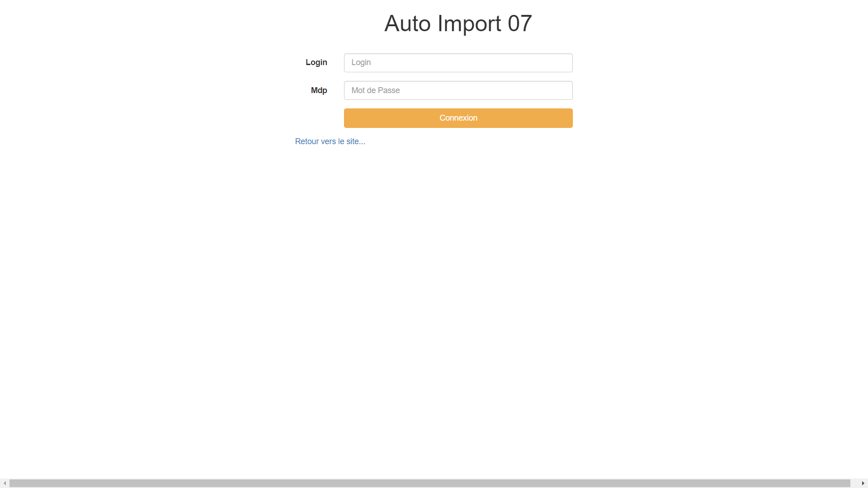Submit with the orange Connexion button
Screen dimensions: 868x488
(x=458, y=118)
